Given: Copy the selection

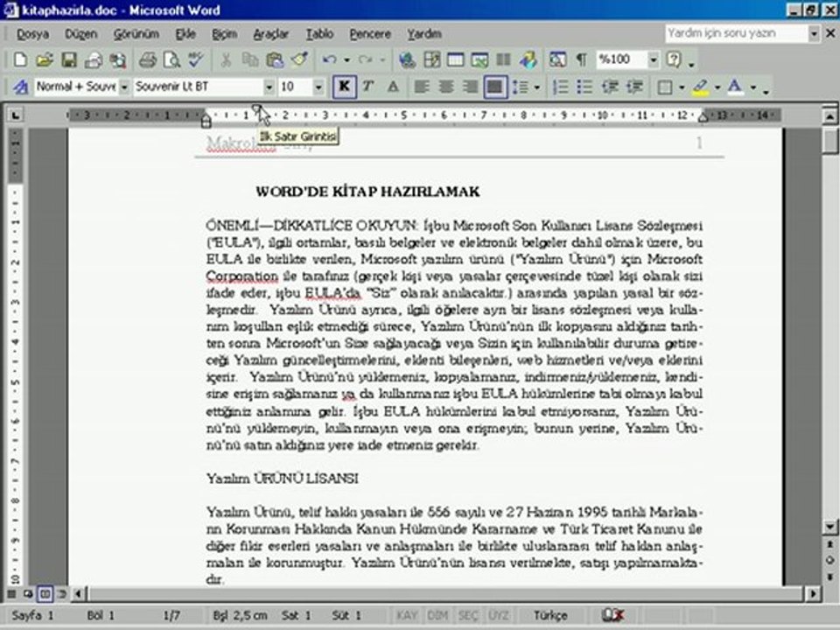Looking at the screenshot, I should [x=250, y=59].
